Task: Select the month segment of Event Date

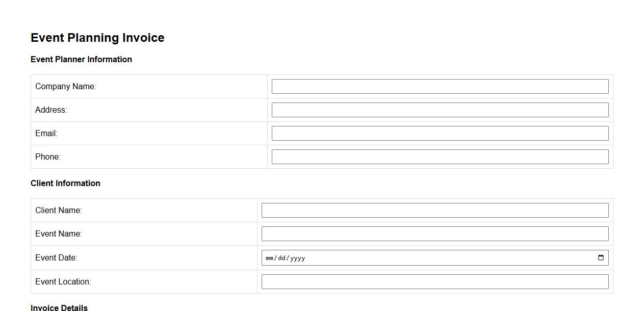Action: click(x=270, y=258)
